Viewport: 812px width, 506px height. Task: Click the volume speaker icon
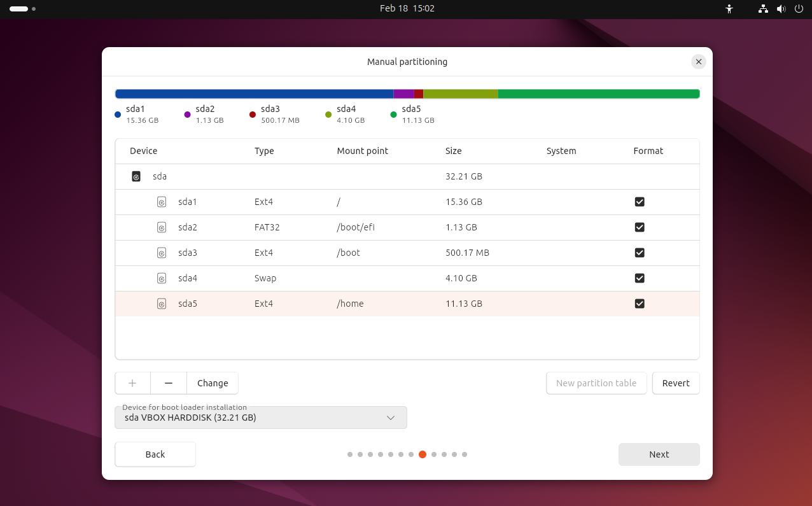point(781,9)
